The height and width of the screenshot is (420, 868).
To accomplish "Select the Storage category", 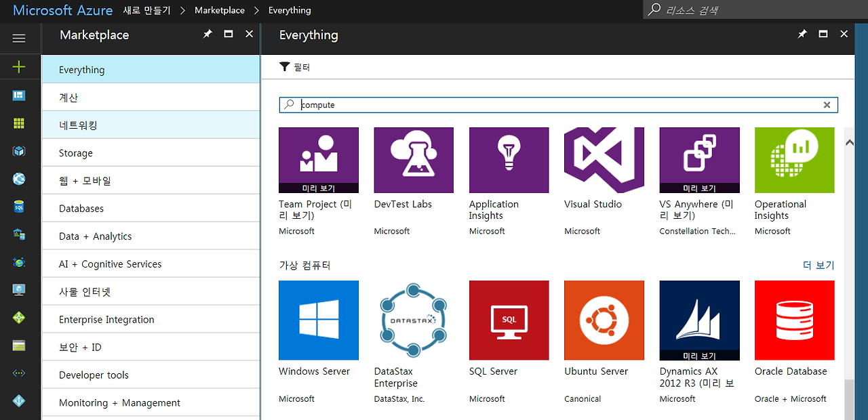I will click(x=151, y=153).
